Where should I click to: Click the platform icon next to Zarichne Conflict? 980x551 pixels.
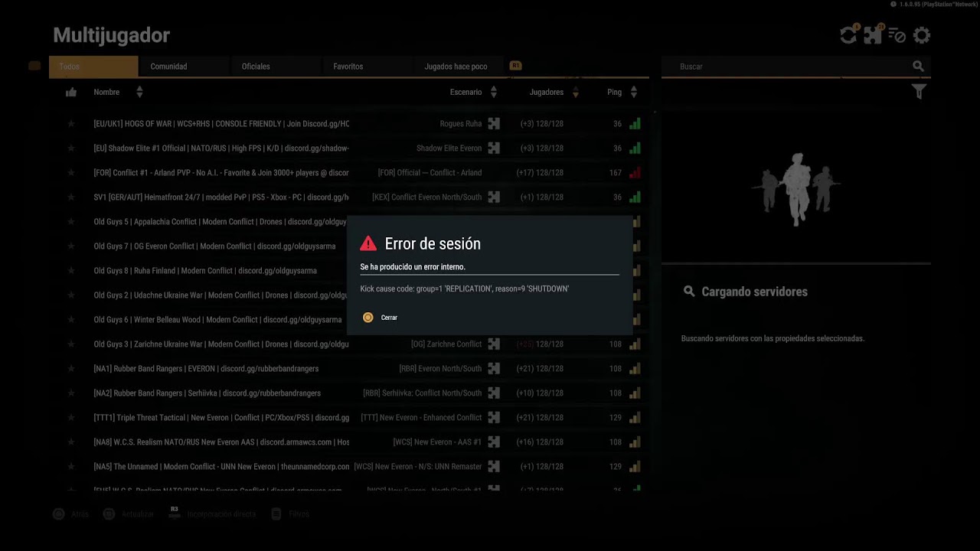pyautogui.click(x=494, y=344)
